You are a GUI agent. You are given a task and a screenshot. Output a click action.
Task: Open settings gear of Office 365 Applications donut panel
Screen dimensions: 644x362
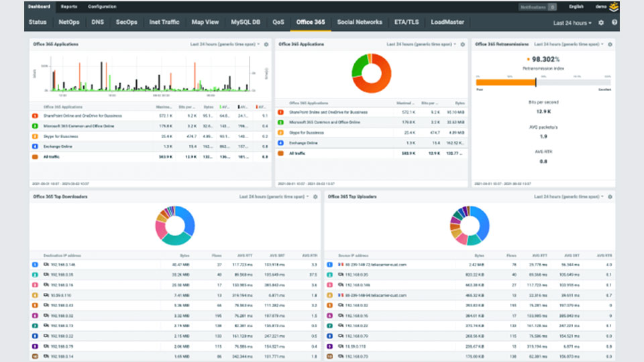tap(462, 44)
